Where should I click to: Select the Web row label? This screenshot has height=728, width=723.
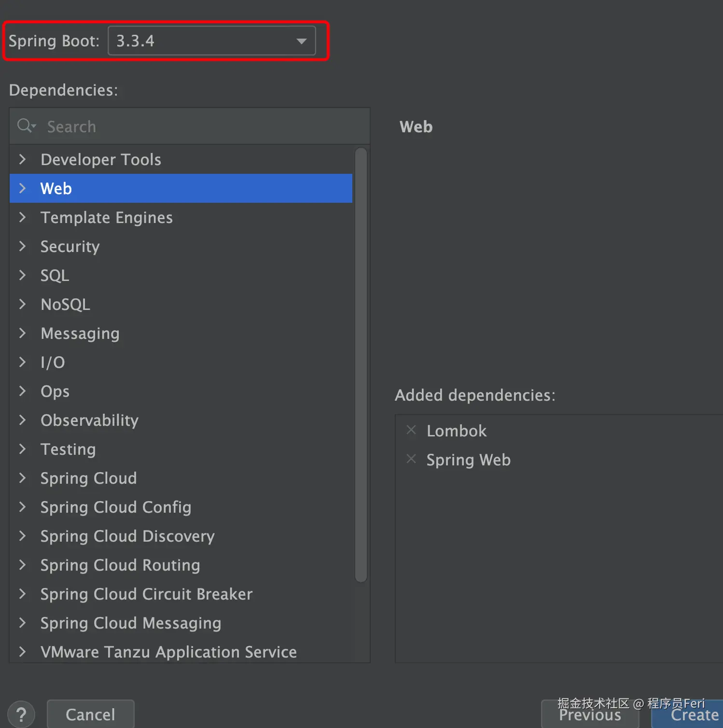click(56, 188)
